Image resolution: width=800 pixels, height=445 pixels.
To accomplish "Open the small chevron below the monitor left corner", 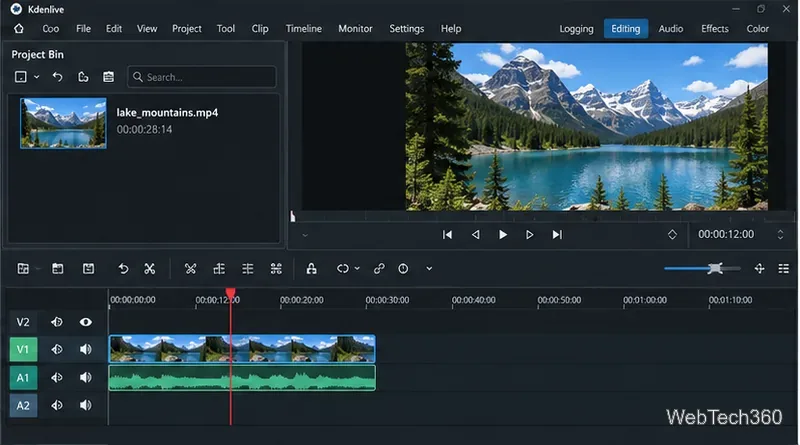I will click(305, 235).
